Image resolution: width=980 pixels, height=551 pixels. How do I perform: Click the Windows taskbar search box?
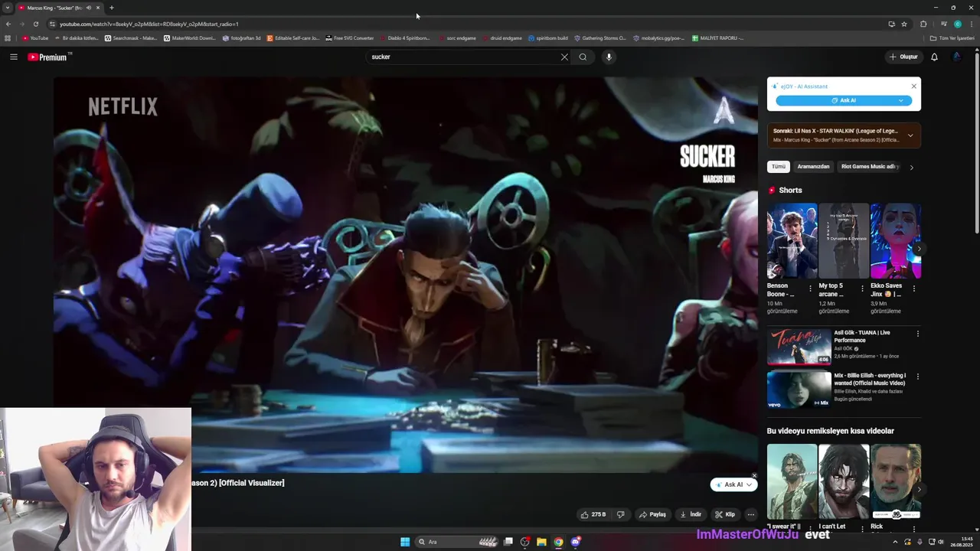[458, 542]
